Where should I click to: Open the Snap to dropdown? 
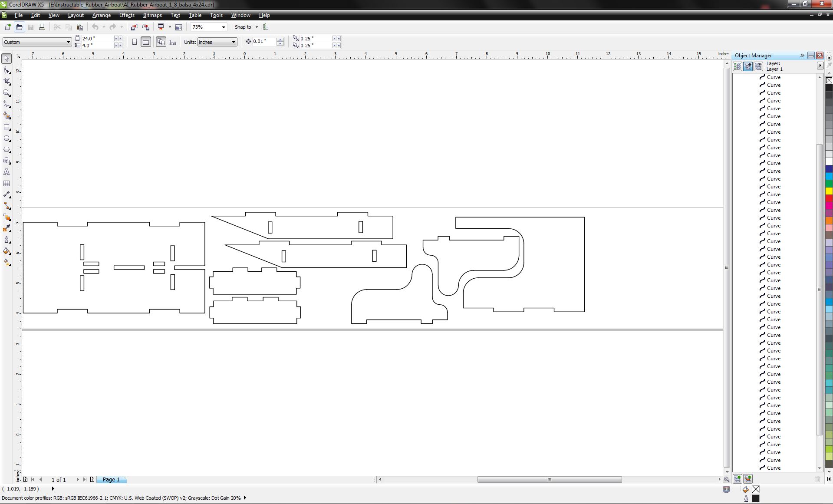click(x=257, y=27)
